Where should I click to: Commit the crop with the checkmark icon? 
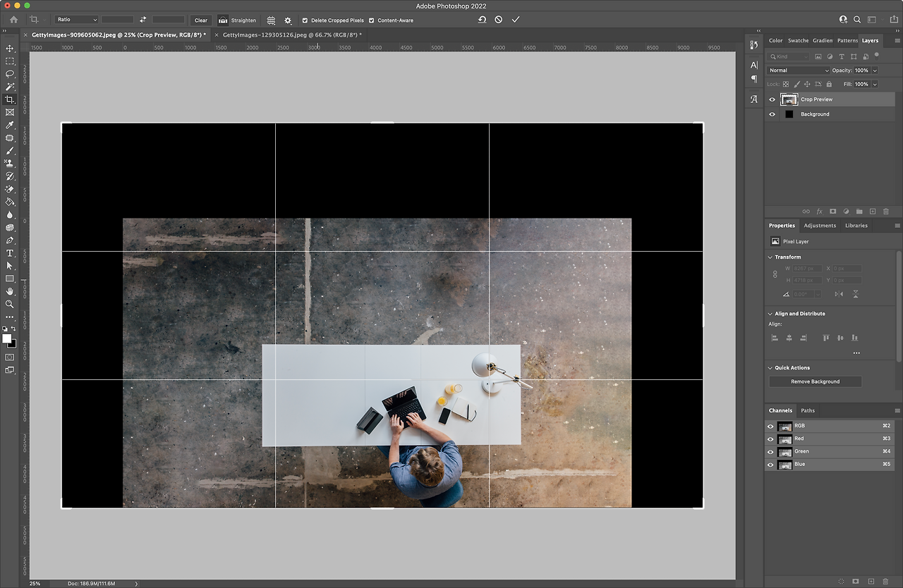[x=516, y=20]
